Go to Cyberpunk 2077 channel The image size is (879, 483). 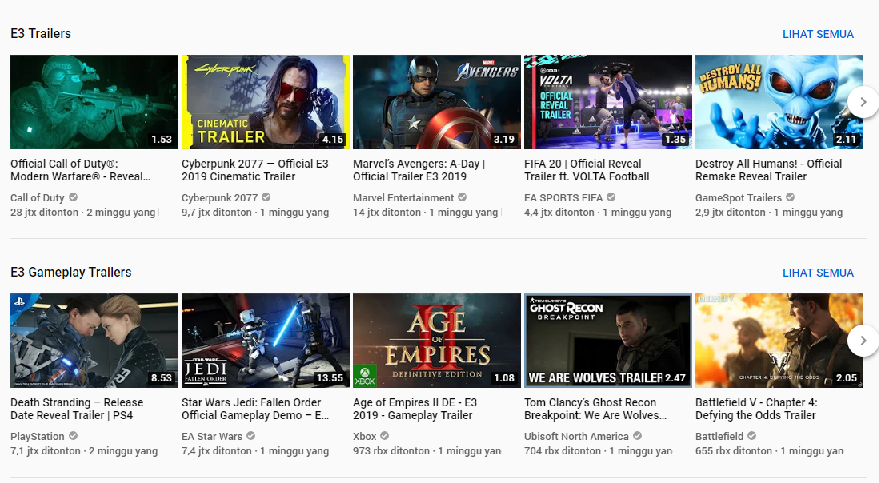tap(220, 198)
